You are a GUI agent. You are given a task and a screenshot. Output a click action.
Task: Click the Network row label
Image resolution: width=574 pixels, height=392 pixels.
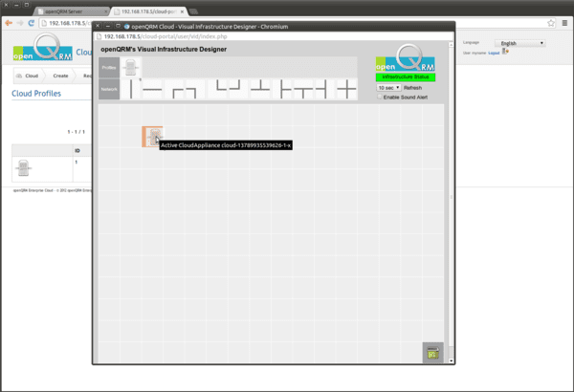(x=109, y=89)
